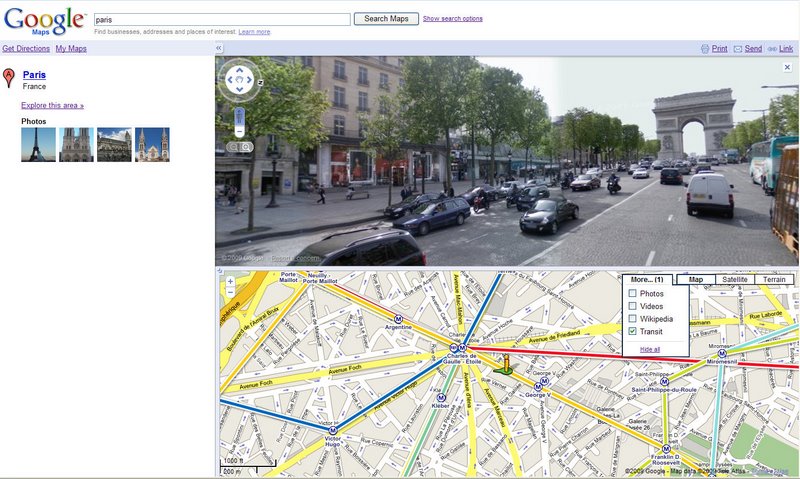Image resolution: width=800 pixels, height=479 pixels.
Task: Uncheck the Transit layer checkbox
Action: [x=631, y=331]
